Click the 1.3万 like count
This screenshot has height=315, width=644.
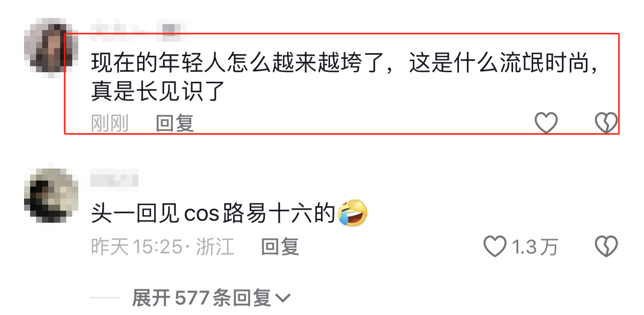point(535,246)
